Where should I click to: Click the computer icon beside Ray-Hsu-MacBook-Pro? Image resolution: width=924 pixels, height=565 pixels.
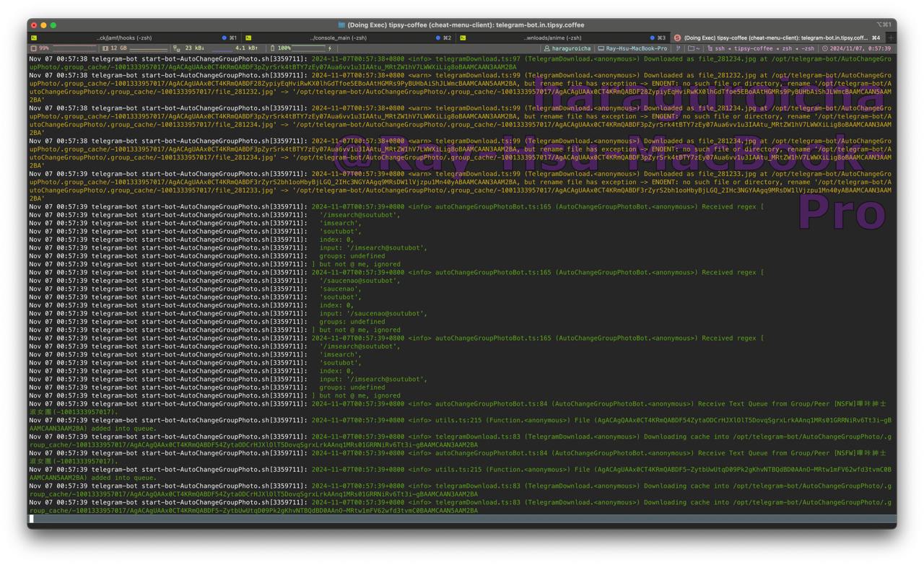601,48
